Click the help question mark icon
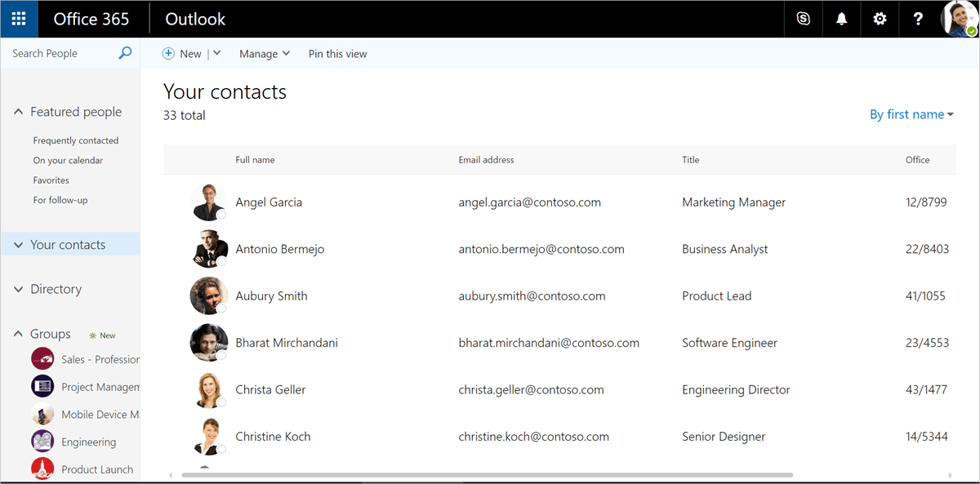The image size is (980, 484). coord(918,19)
